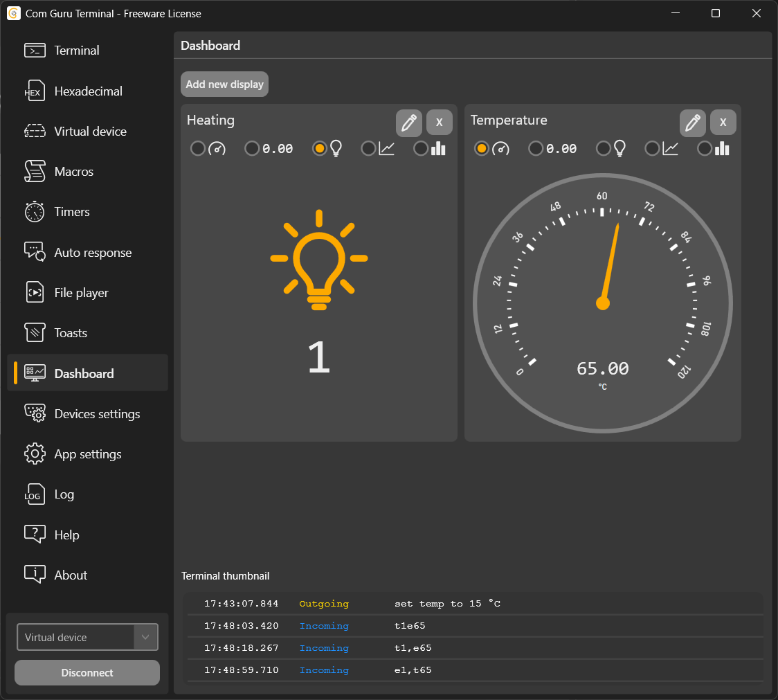Image resolution: width=778 pixels, height=700 pixels.
Task: Open the Macros scroll icon in sidebar
Action: pos(35,172)
